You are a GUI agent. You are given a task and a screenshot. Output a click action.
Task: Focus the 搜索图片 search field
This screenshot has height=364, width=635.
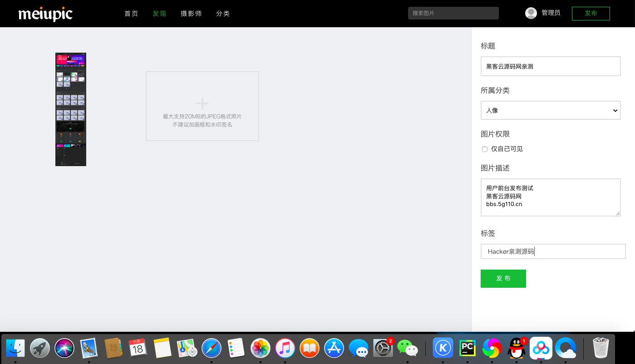click(x=453, y=13)
